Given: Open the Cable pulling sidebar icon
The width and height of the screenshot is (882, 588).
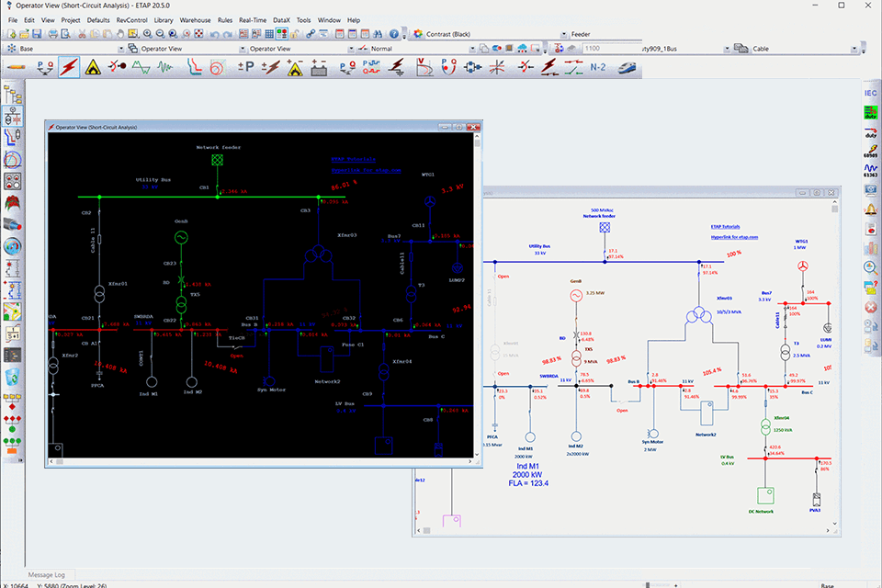Looking at the screenshot, I should 12,224.
